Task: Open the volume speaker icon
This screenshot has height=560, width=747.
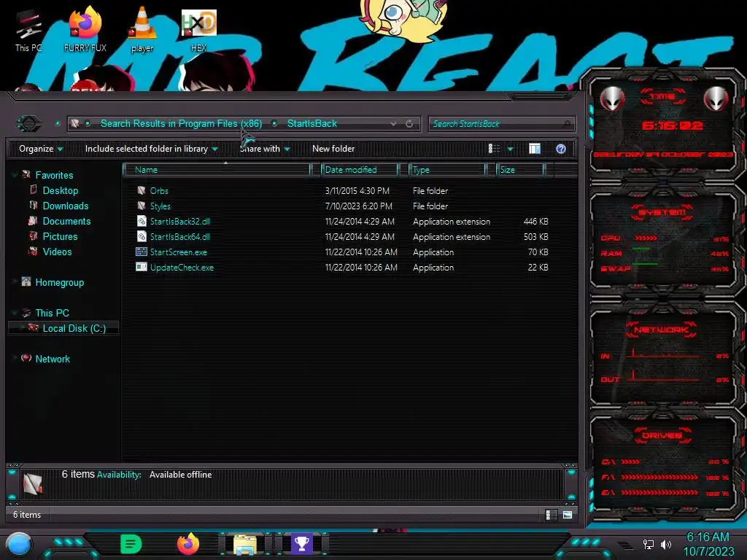Action: (666, 544)
